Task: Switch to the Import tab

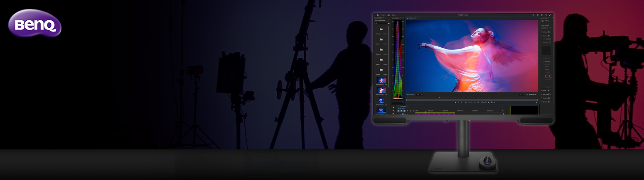Action: tap(383, 15)
